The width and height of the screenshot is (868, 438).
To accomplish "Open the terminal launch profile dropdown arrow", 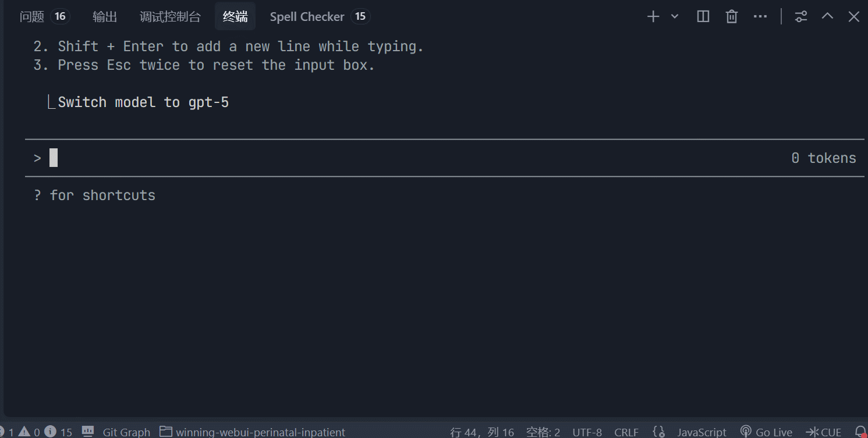I will tap(675, 17).
